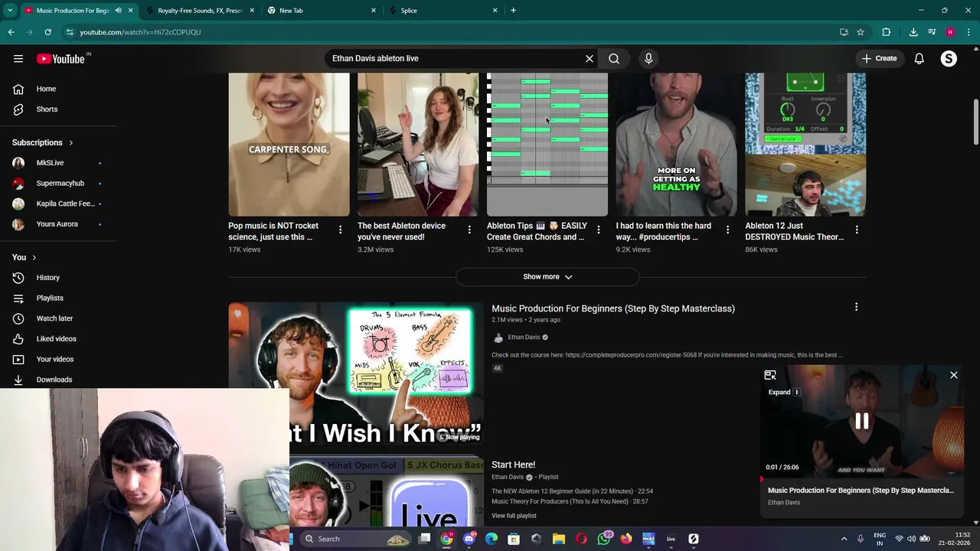Open WhatsApp from the taskbar

[x=604, y=539]
